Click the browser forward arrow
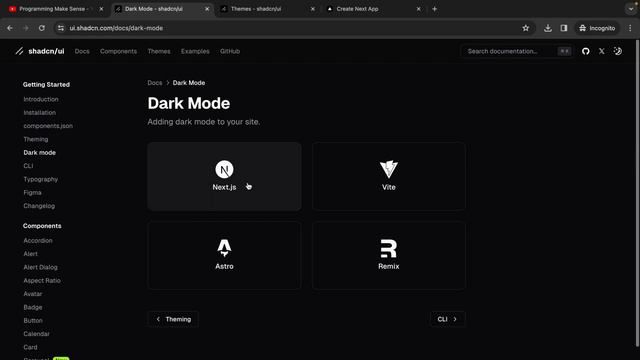The height and width of the screenshot is (360, 640). coord(26,28)
